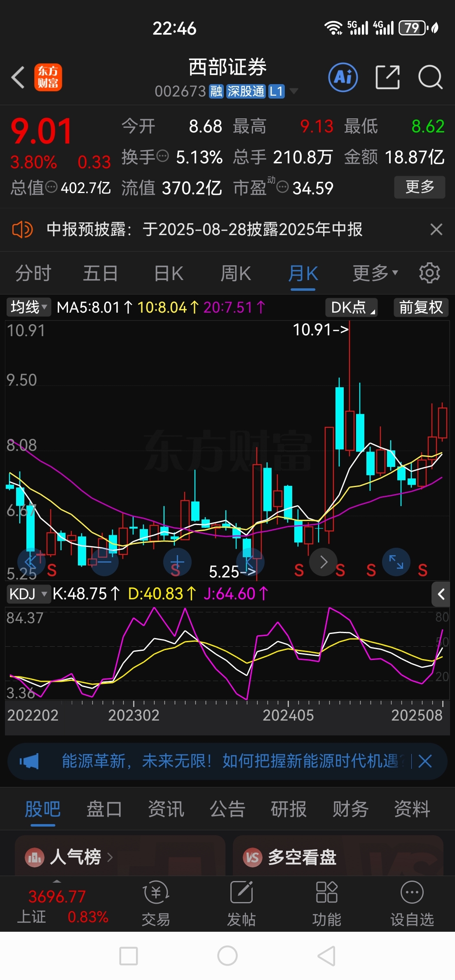This screenshot has width=455, height=980.
Task: Open the 东方财富 logo icon
Action: point(48,77)
